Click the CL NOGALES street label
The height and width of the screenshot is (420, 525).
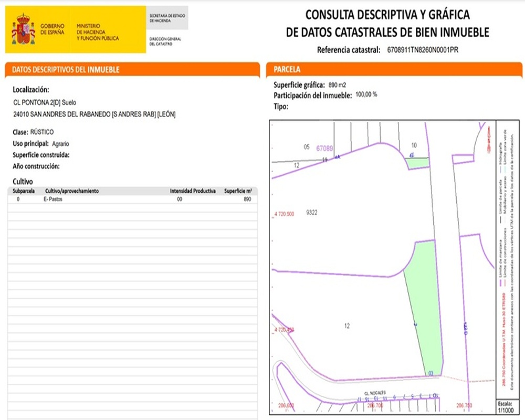375,393
